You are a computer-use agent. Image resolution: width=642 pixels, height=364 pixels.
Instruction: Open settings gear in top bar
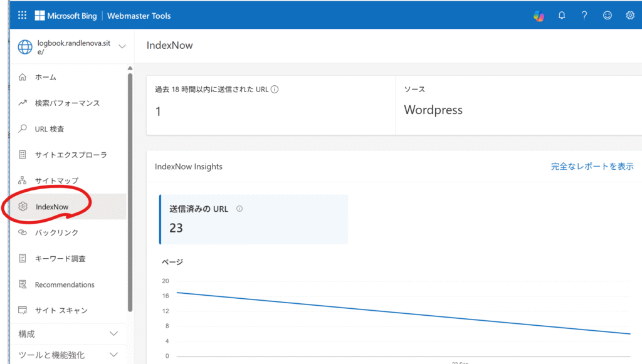click(x=630, y=16)
